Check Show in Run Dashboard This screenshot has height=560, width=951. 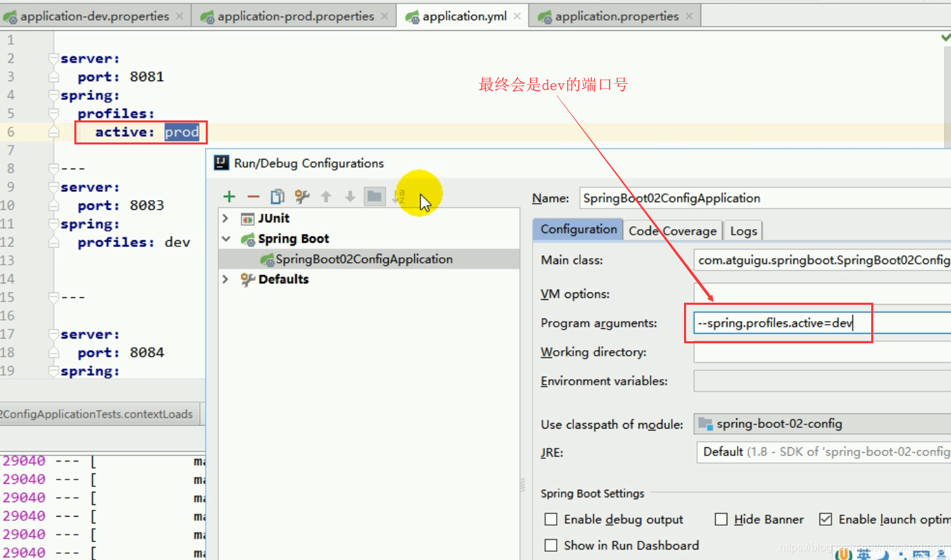point(551,546)
